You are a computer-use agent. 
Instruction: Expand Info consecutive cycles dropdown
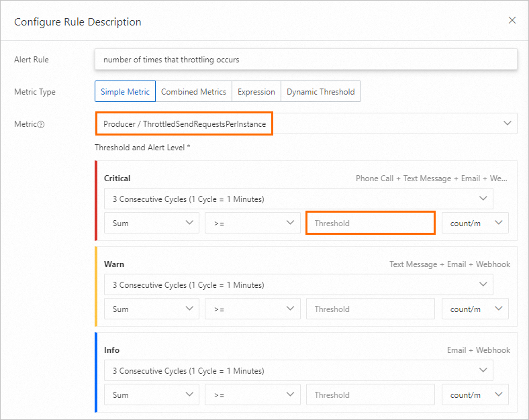pos(298,371)
